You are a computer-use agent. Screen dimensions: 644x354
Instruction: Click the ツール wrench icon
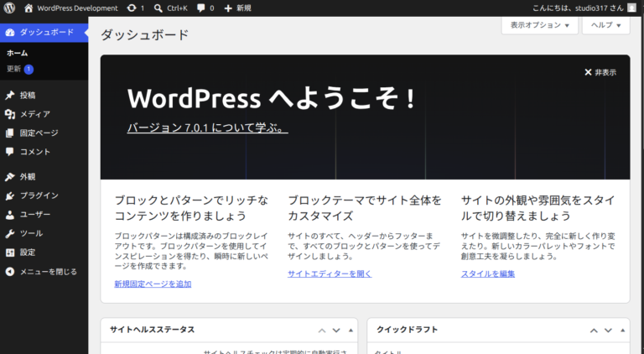pos(10,234)
